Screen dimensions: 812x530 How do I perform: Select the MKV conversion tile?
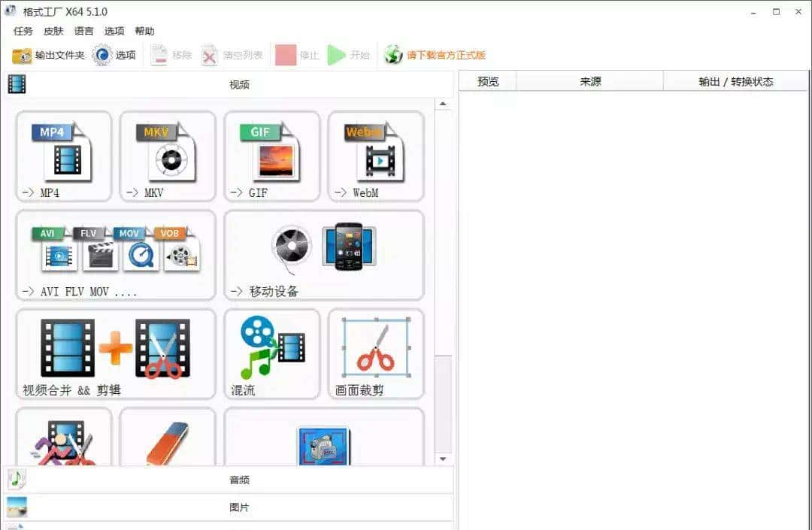pos(168,156)
